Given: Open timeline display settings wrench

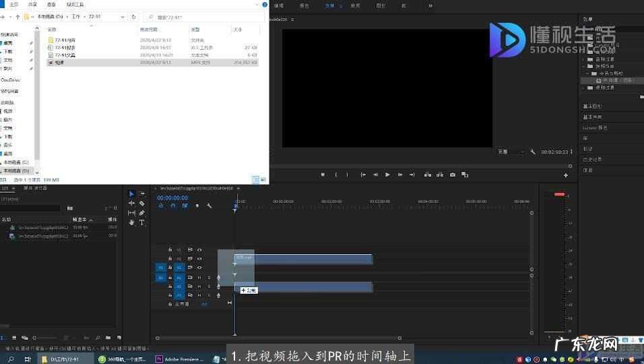Looking at the screenshot, I should (210, 206).
